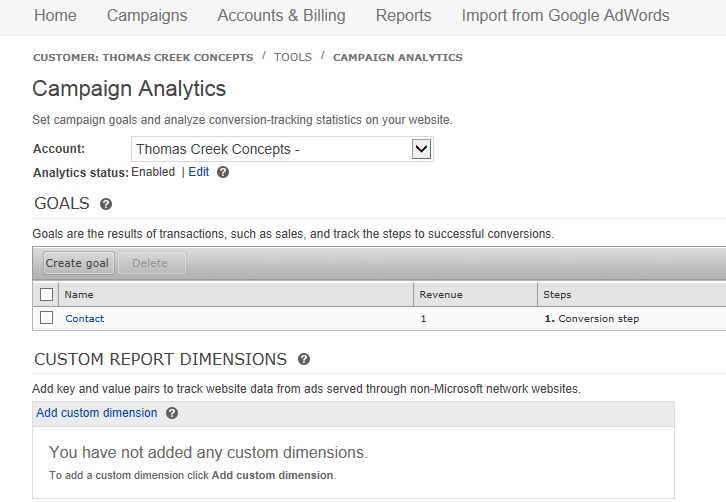Select Import from Google AdWords
Viewport: 726px width, 502px height.
[x=565, y=15]
